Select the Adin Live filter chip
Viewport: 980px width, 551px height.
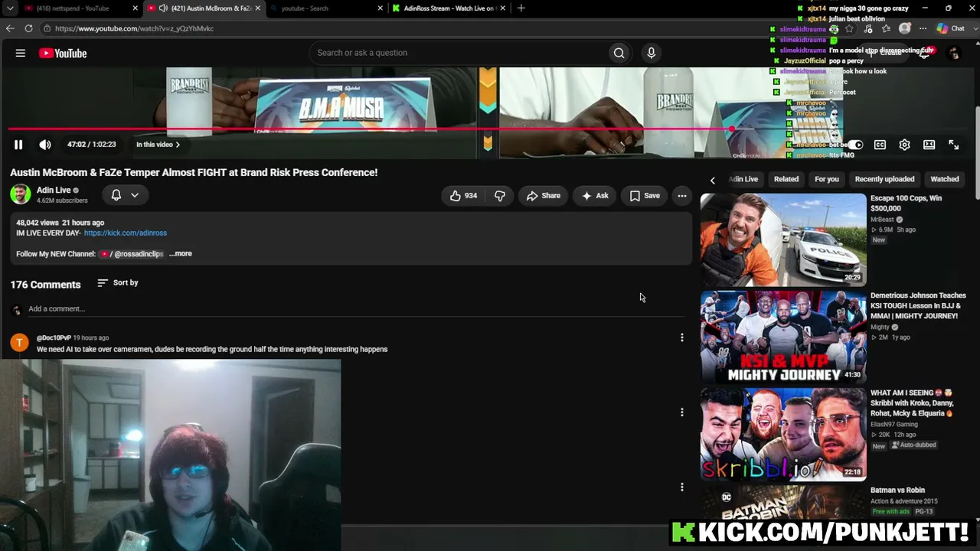[x=743, y=179]
